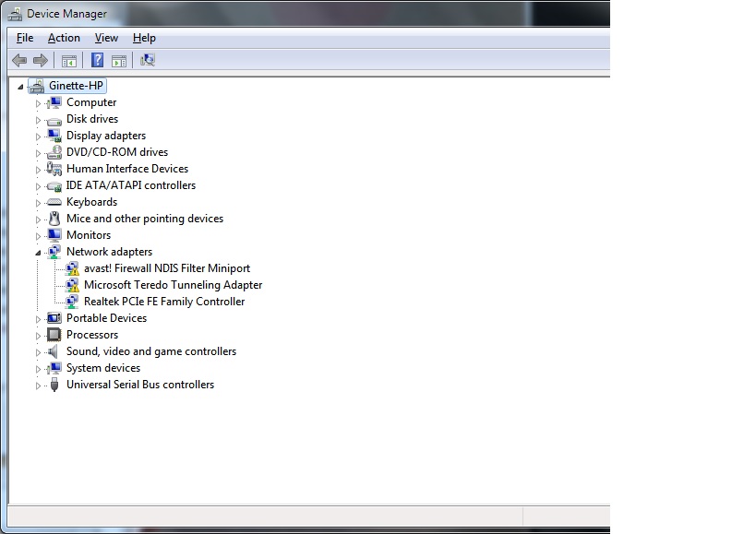Select the Keyboards label

(x=91, y=202)
